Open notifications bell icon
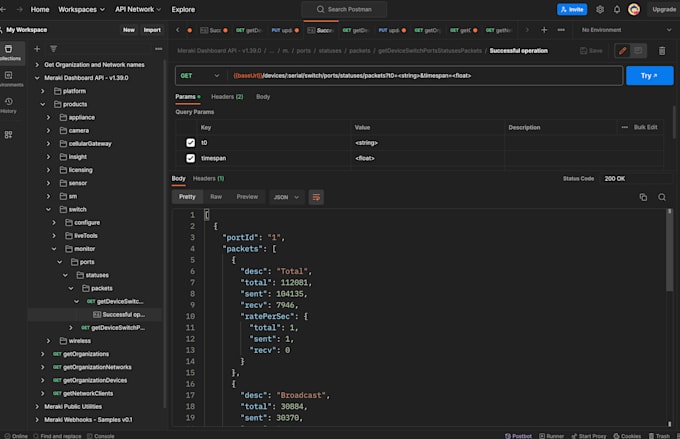The height and width of the screenshot is (439, 680). (x=617, y=10)
